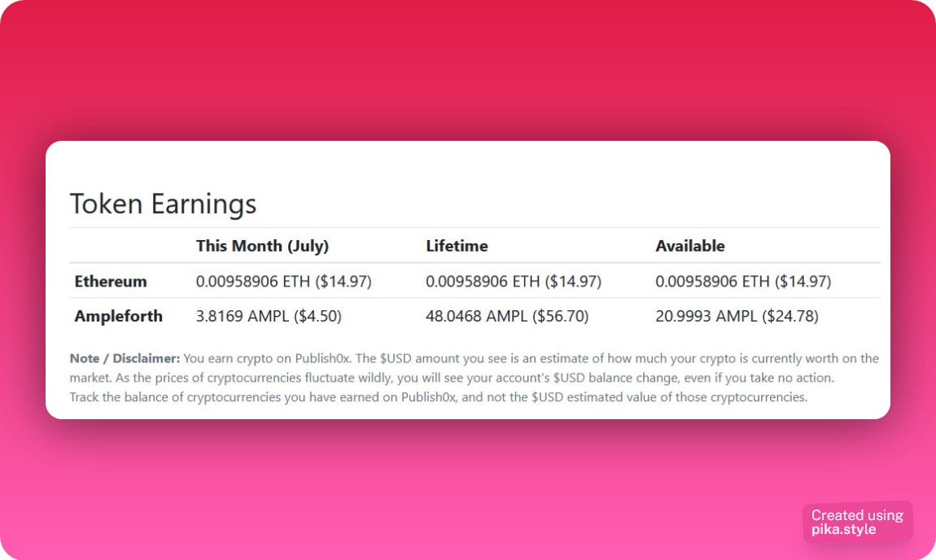This screenshot has height=560, width=936.
Task: Click the Token Earnings heading
Action: [163, 204]
